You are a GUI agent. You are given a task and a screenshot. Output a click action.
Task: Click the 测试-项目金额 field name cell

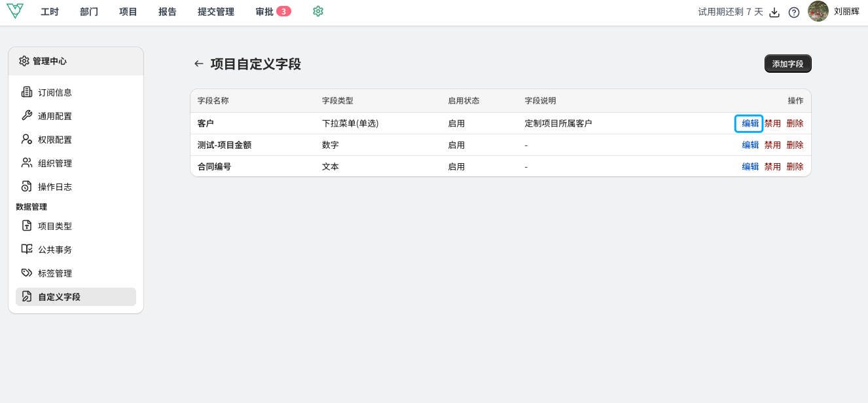(225, 145)
